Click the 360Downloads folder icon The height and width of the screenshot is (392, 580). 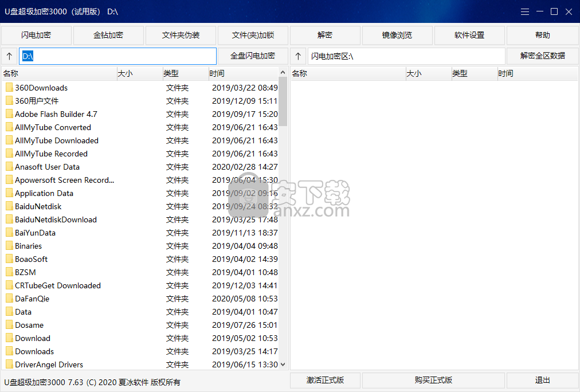9,87
